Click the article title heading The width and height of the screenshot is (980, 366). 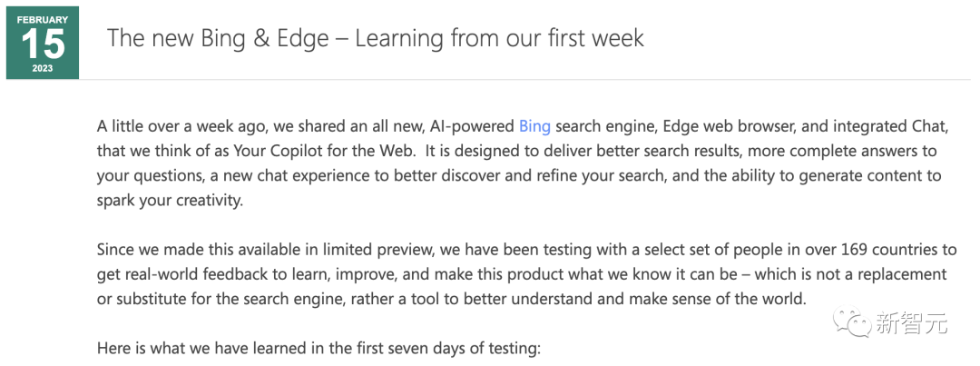point(376,38)
